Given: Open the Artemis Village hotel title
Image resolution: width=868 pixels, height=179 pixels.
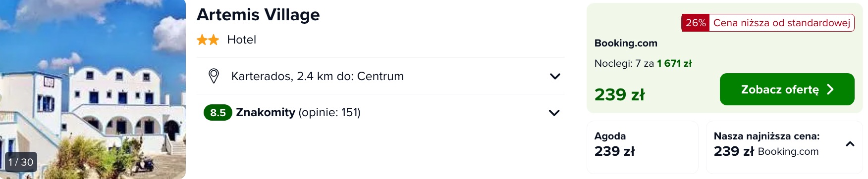Looking at the screenshot, I should pos(258,15).
